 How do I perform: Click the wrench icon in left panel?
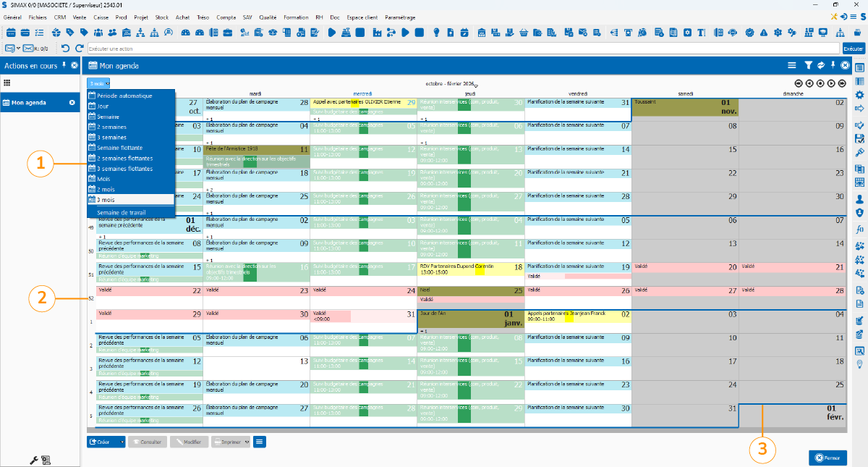point(33,459)
